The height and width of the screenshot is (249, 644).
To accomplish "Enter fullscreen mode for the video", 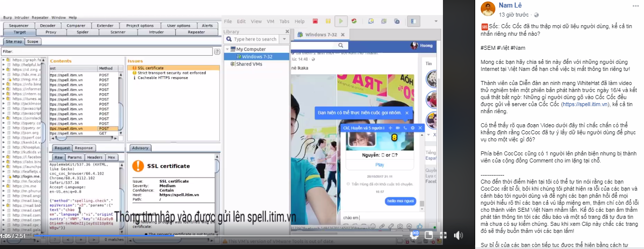I will point(443,235).
